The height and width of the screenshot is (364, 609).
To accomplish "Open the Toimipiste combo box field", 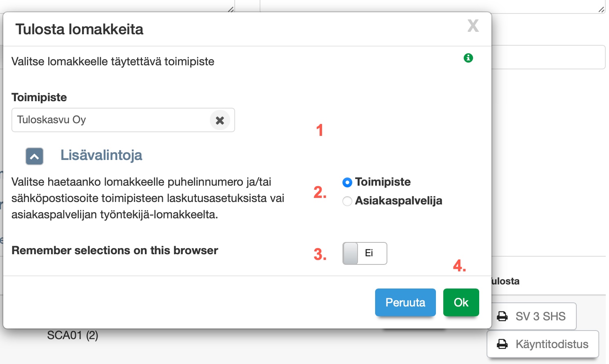I will tap(110, 120).
